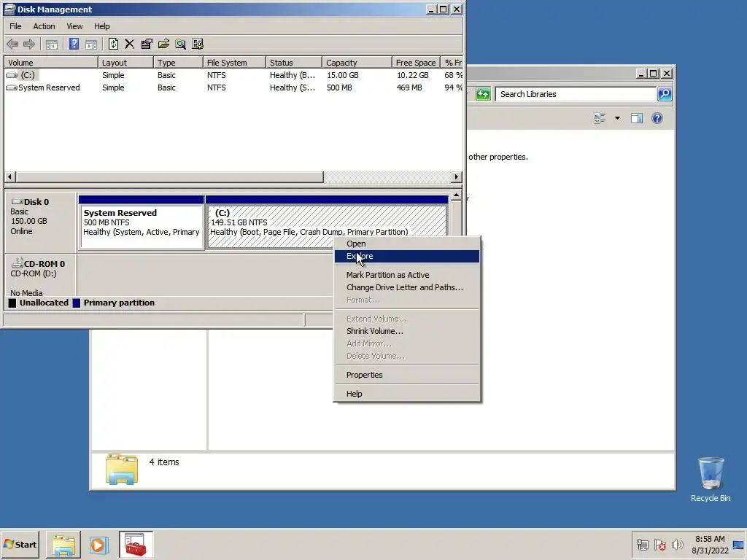The width and height of the screenshot is (747, 560).
Task: Sort by the Capacity column header
Action: (x=357, y=63)
